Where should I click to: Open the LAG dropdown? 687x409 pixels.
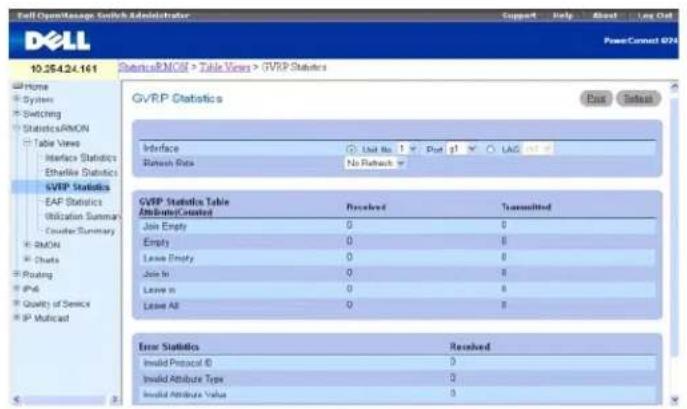tap(537, 149)
